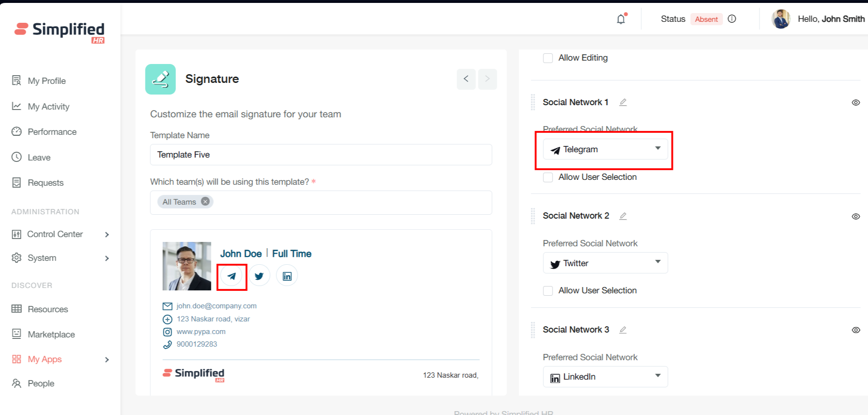The width and height of the screenshot is (868, 415).
Task: Expand the Control Center menu
Action: coord(61,234)
